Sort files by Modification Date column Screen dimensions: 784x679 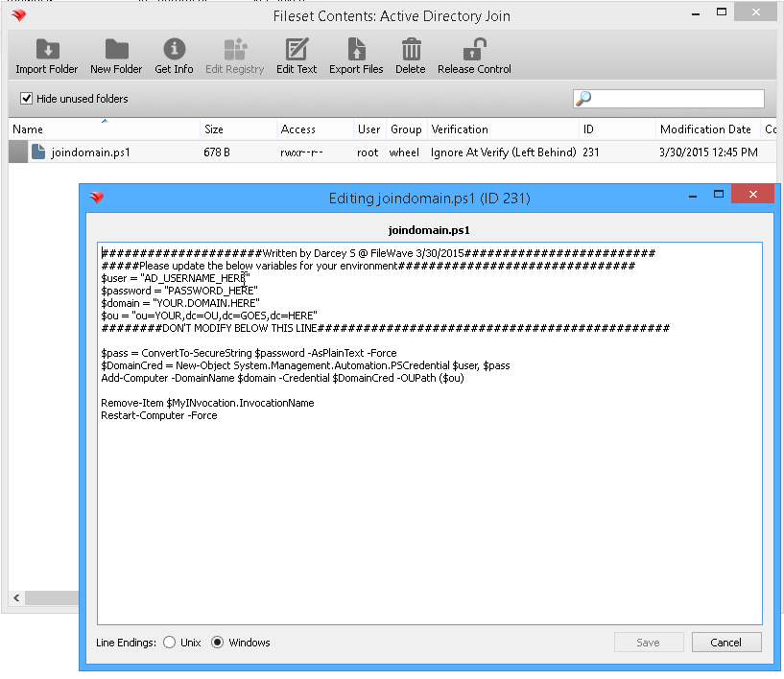click(708, 129)
